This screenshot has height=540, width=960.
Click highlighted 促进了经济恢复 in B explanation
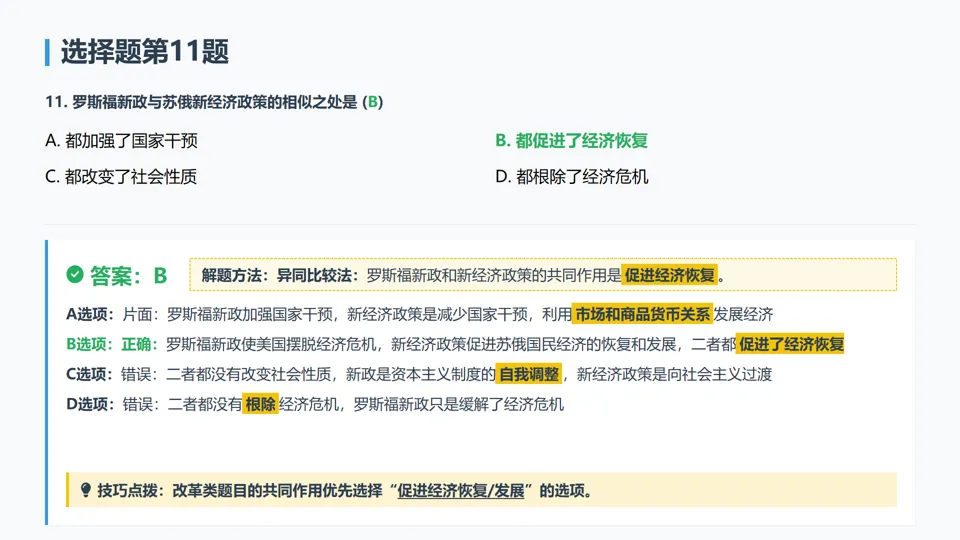click(790, 344)
